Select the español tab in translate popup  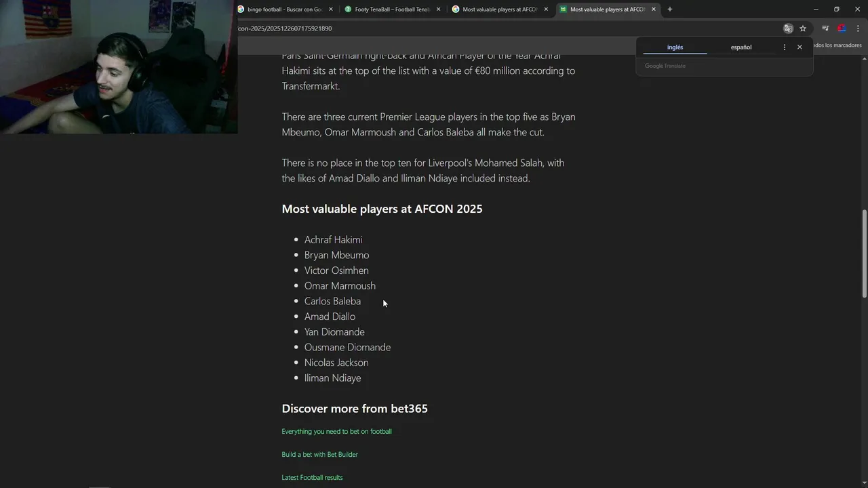point(741,47)
